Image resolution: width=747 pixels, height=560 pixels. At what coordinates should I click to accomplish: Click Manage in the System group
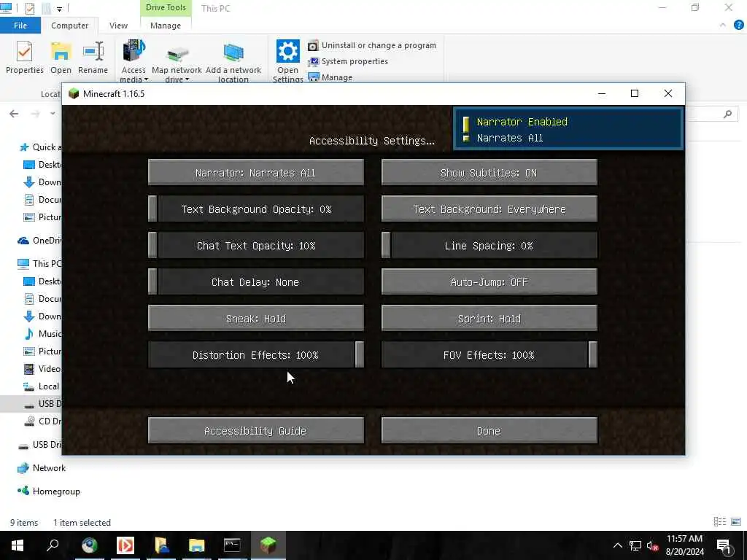tap(330, 77)
